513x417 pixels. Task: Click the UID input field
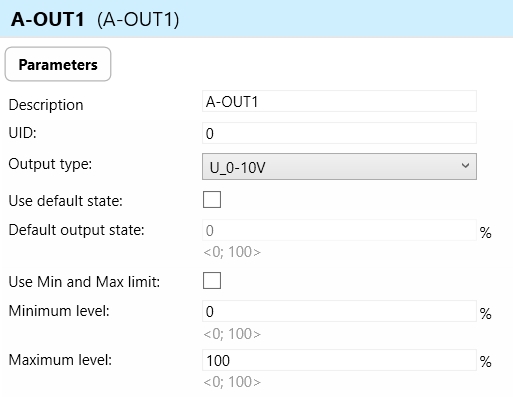tap(339, 133)
